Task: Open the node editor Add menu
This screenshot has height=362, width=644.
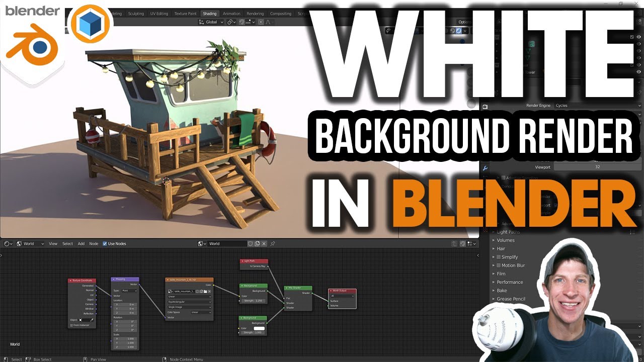Action: click(81, 243)
